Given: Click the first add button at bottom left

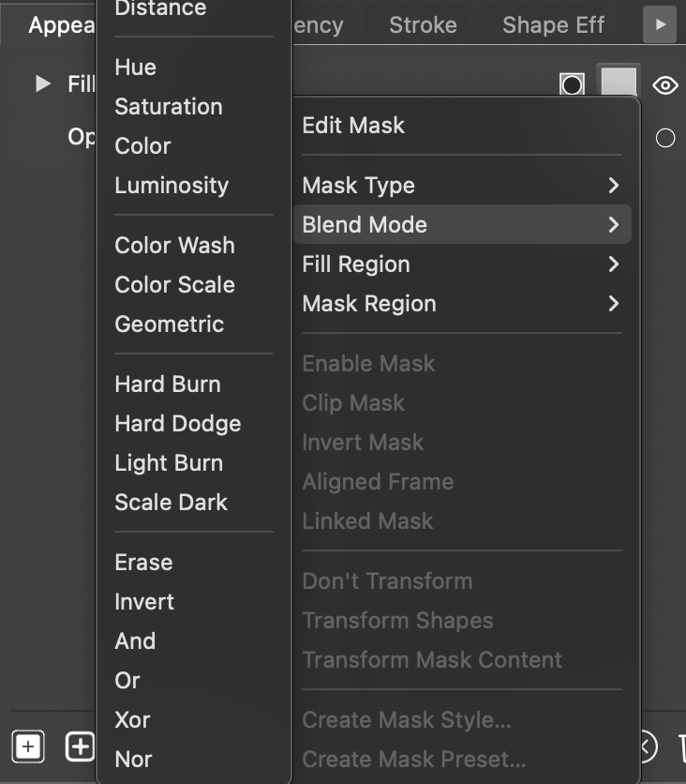Looking at the screenshot, I should pos(28,746).
